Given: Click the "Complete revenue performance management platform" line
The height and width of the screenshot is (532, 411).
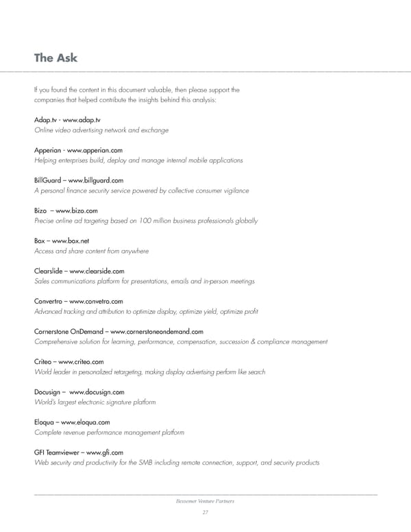Looking at the screenshot, I should pos(109,433).
